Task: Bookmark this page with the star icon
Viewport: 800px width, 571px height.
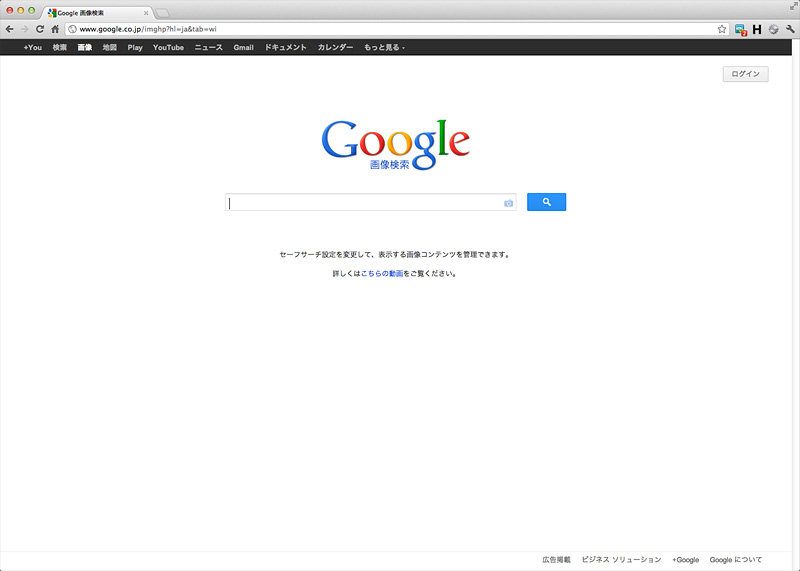Action: coord(721,29)
